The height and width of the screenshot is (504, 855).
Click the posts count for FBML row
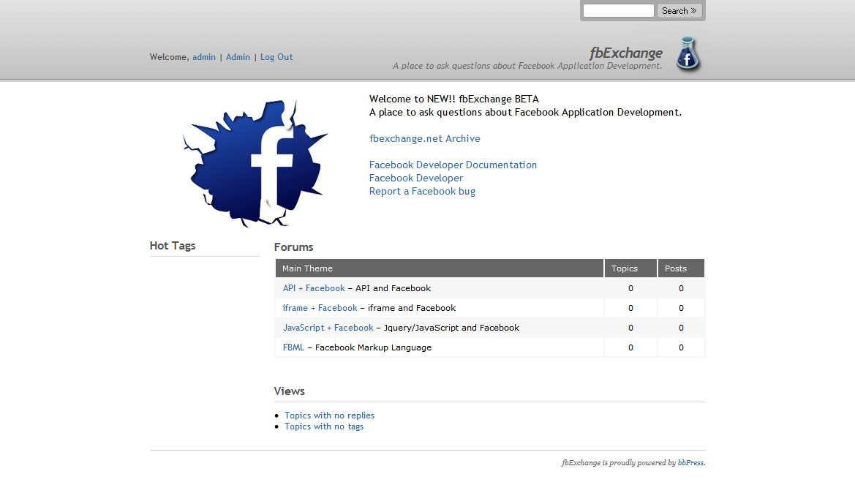coord(681,347)
